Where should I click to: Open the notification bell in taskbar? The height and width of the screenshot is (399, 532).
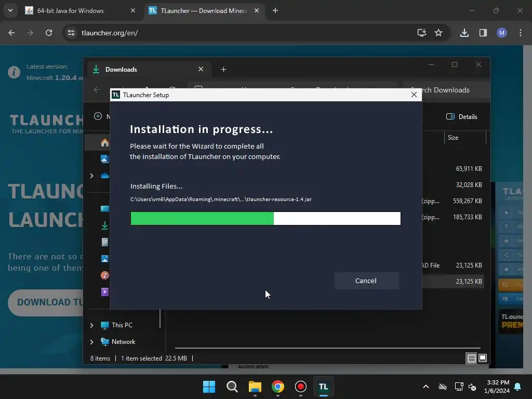pyautogui.click(x=518, y=387)
